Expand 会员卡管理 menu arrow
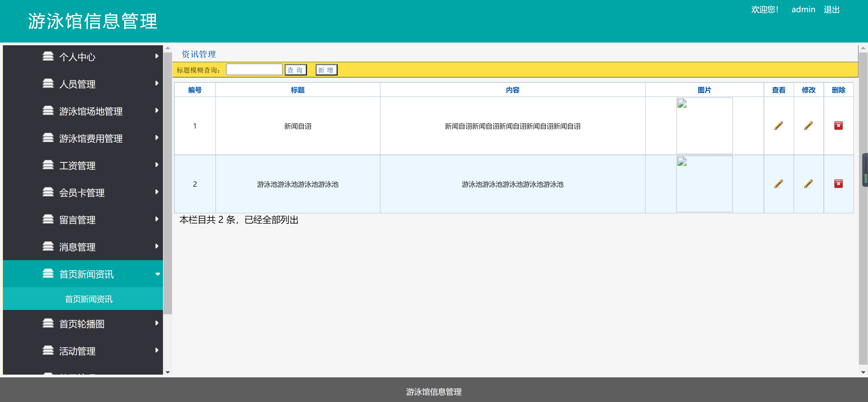The width and height of the screenshot is (868, 402). pyautogui.click(x=157, y=192)
